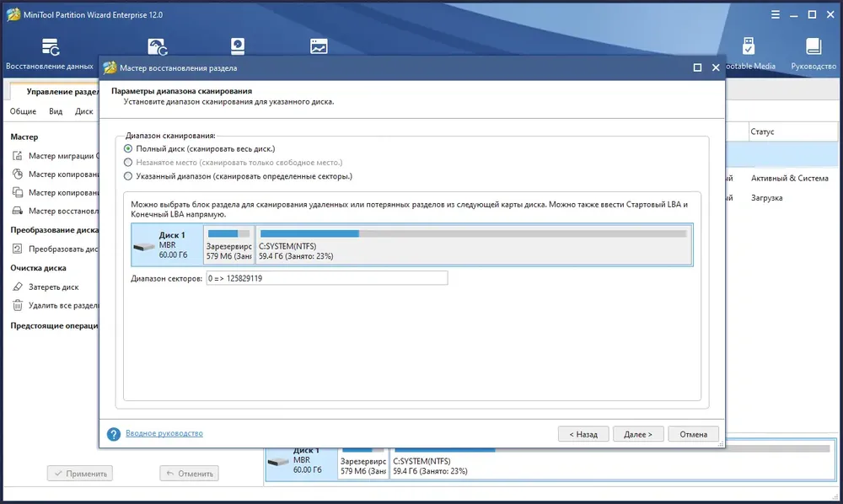Open the hamburger menu icon in the title bar
Screen dimensions: 843x504
coord(776,14)
